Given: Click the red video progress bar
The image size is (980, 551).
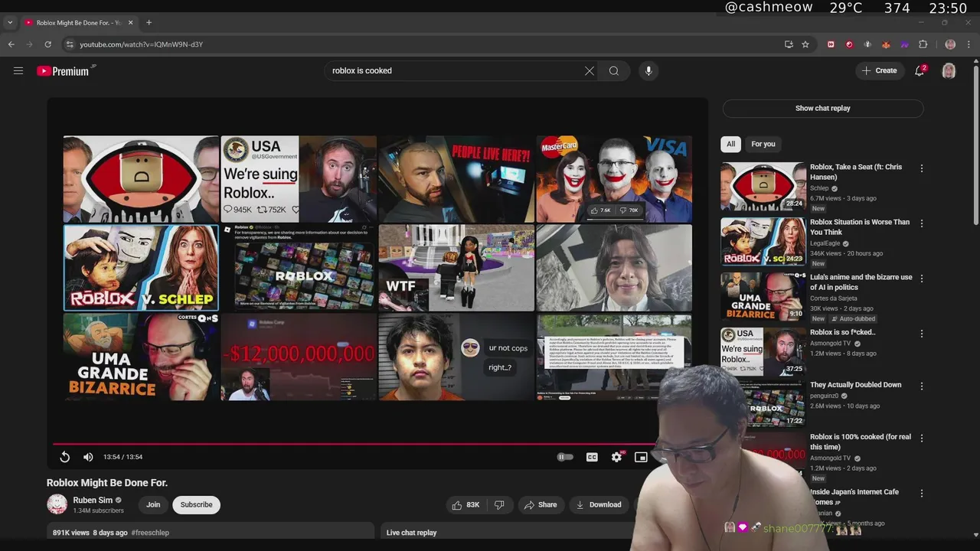Looking at the screenshot, I should tap(354, 443).
